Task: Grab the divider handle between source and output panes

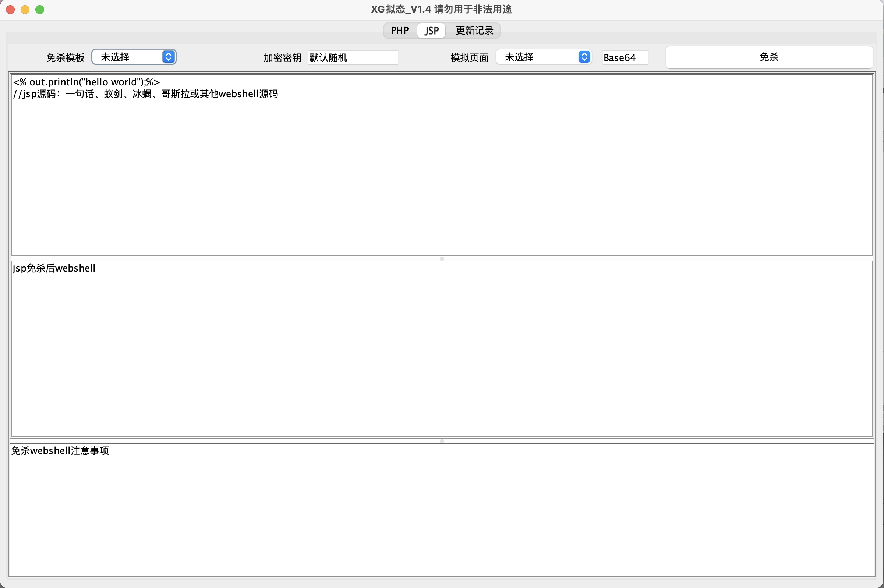Action: (x=442, y=258)
